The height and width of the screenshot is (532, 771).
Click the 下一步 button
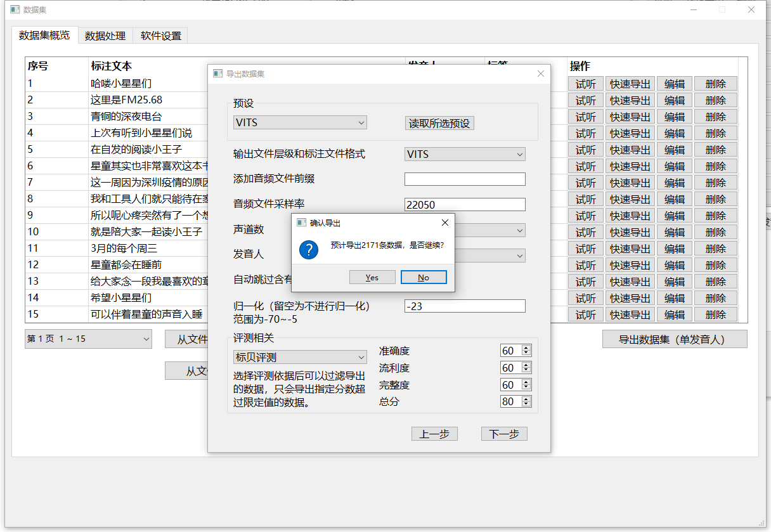504,434
